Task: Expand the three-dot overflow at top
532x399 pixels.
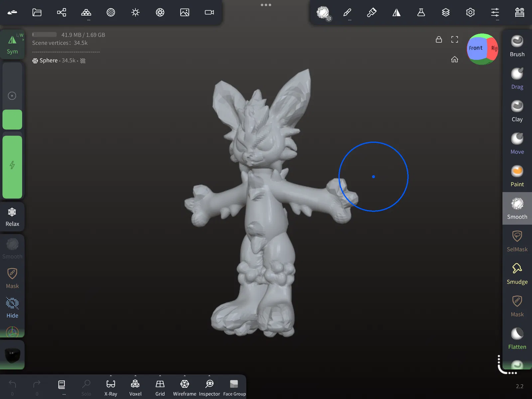Action: click(x=266, y=5)
